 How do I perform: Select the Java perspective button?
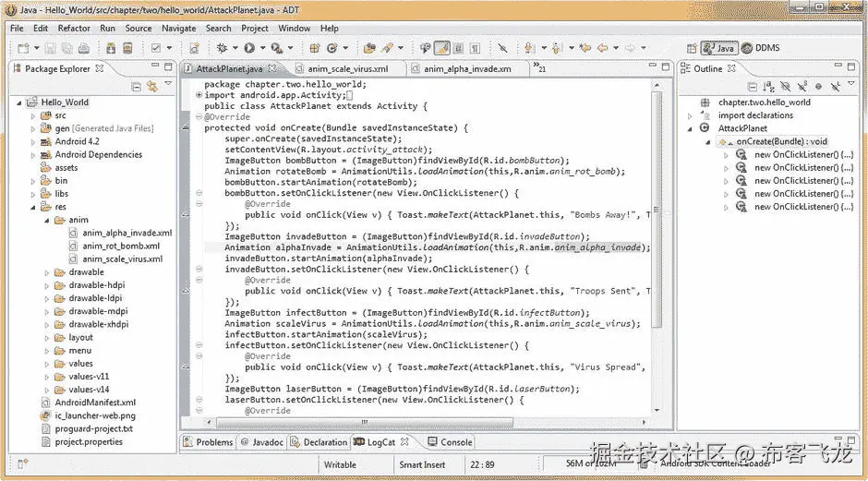[x=718, y=48]
